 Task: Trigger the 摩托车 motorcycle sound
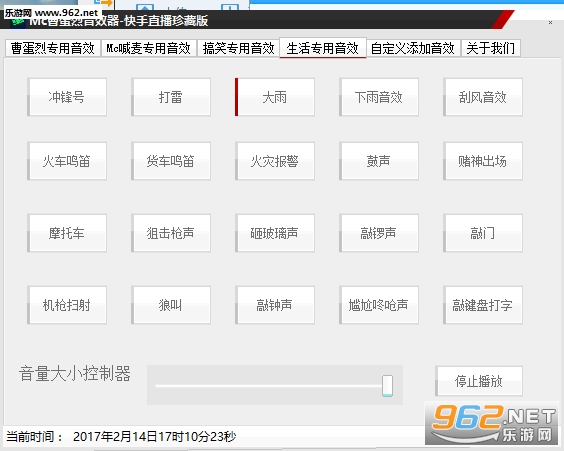coord(67,233)
